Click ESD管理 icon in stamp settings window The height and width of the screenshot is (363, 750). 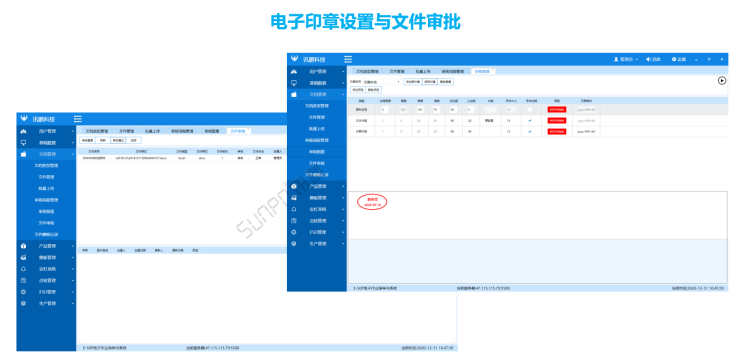pyautogui.click(x=294, y=232)
